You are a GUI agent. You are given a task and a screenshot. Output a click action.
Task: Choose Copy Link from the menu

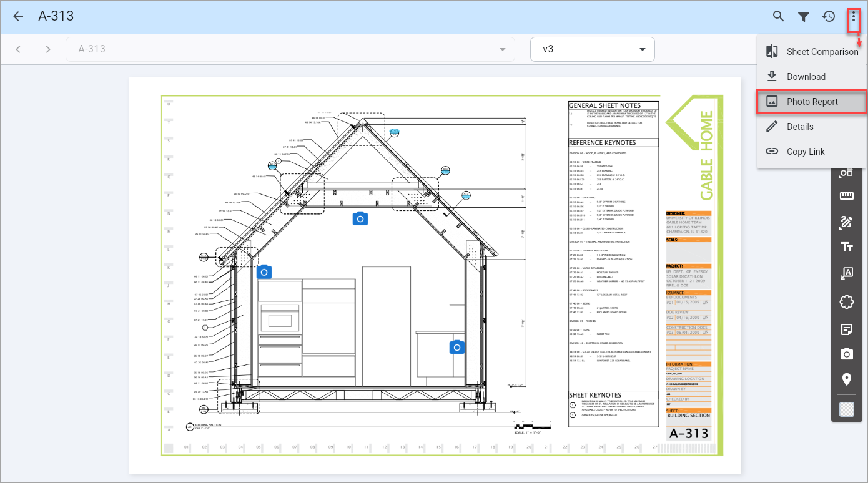811,152
